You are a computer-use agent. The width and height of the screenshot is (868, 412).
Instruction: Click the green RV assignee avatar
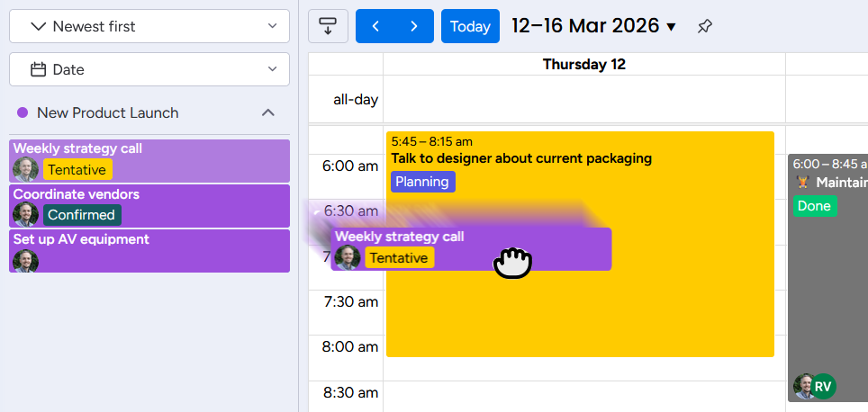(823, 386)
